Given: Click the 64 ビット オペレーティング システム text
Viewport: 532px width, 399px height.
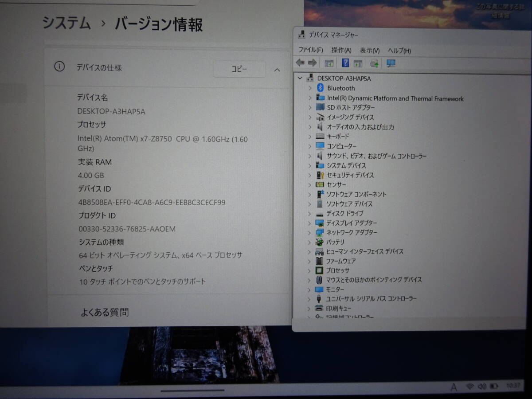Looking at the screenshot, I should tap(160, 255).
